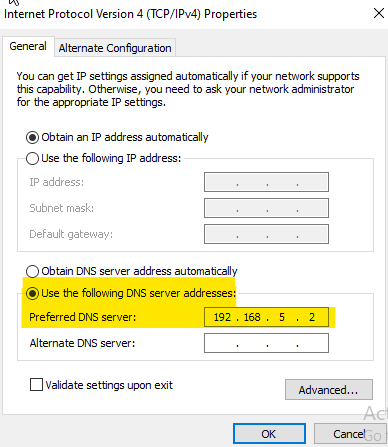Open the Advanced settings button
Screen dimensions: 388x447
tap(329, 389)
